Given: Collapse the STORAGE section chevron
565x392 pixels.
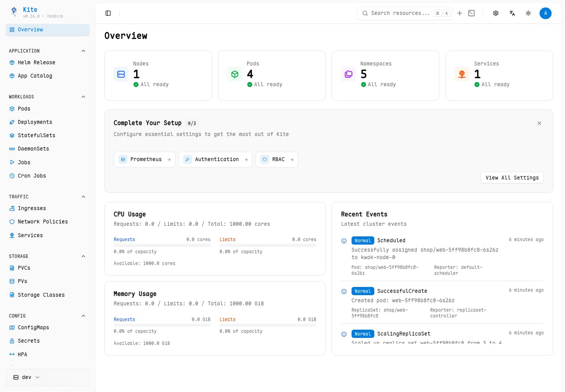Looking at the screenshot, I should [83, 256].
